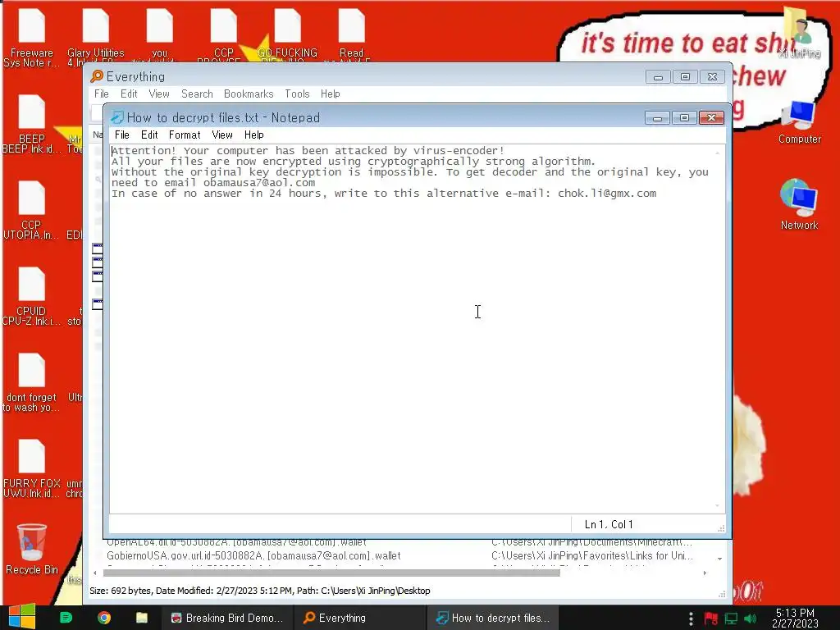
Task: Switch to Breaking Bird Demo taskbar window
Action: coord(227,618)
